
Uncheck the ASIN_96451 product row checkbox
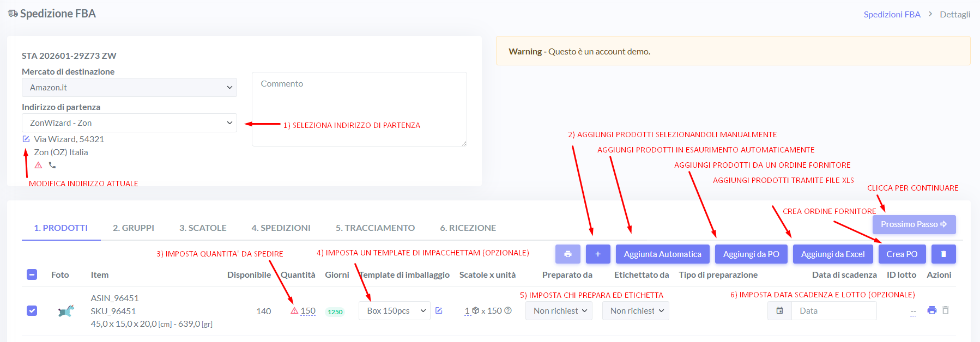point(32,310)
